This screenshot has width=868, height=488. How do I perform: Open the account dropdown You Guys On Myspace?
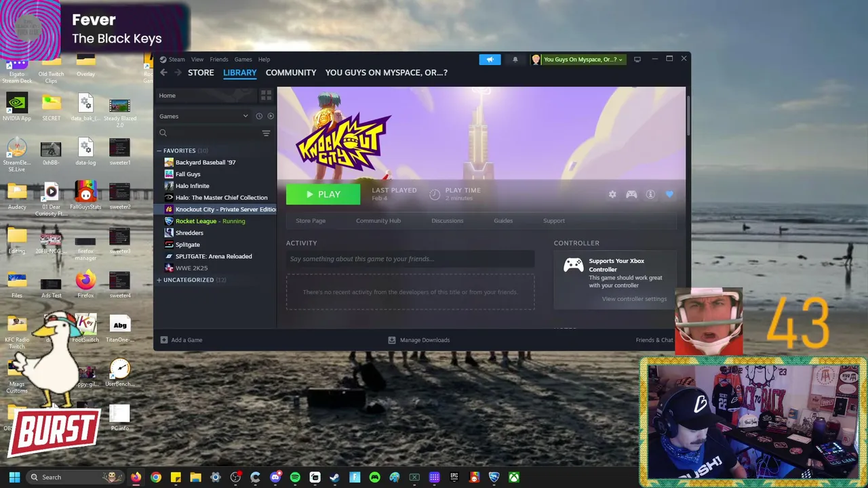point(578,60)
